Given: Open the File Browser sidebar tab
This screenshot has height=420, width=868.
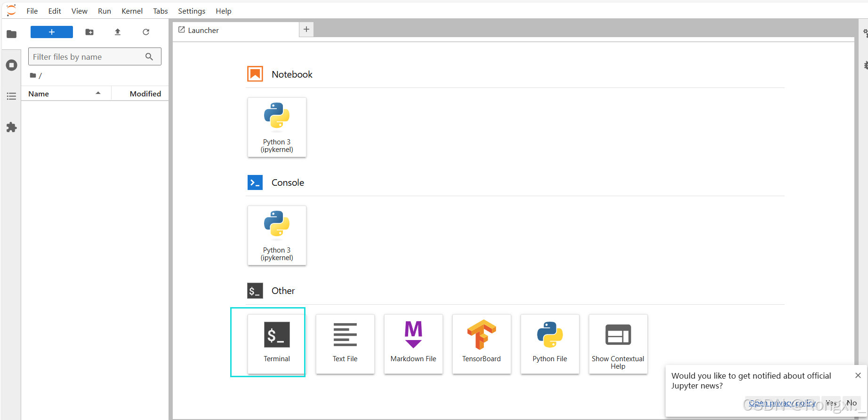Looking at the screenshot, I should pos(11,34).
